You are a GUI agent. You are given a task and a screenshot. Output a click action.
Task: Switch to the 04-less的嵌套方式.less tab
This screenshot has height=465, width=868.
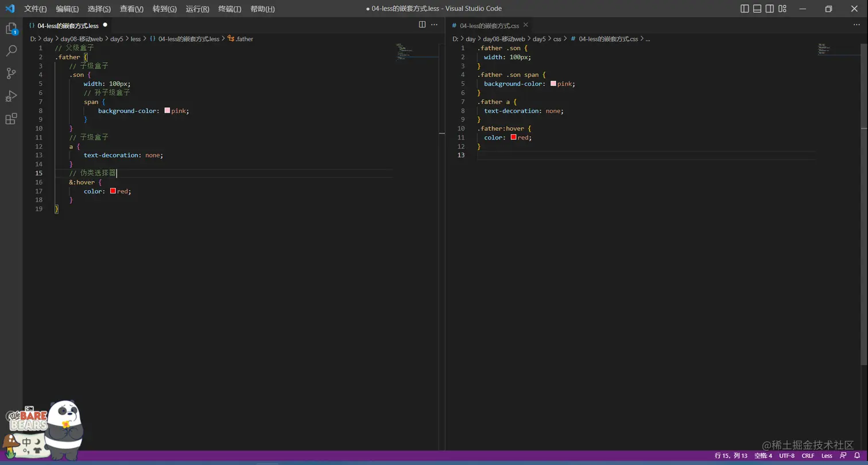68,25
